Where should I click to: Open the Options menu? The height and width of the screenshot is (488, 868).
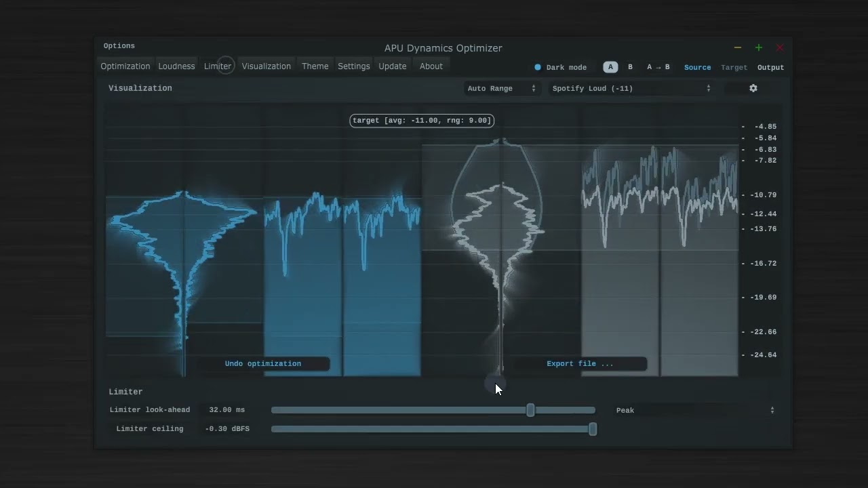[119, 45]
